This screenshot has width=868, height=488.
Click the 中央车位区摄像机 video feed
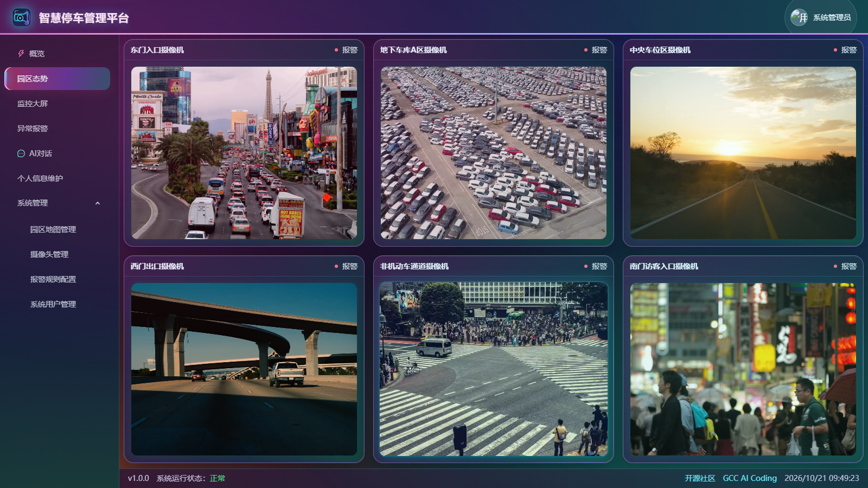[x=743, y=153]
